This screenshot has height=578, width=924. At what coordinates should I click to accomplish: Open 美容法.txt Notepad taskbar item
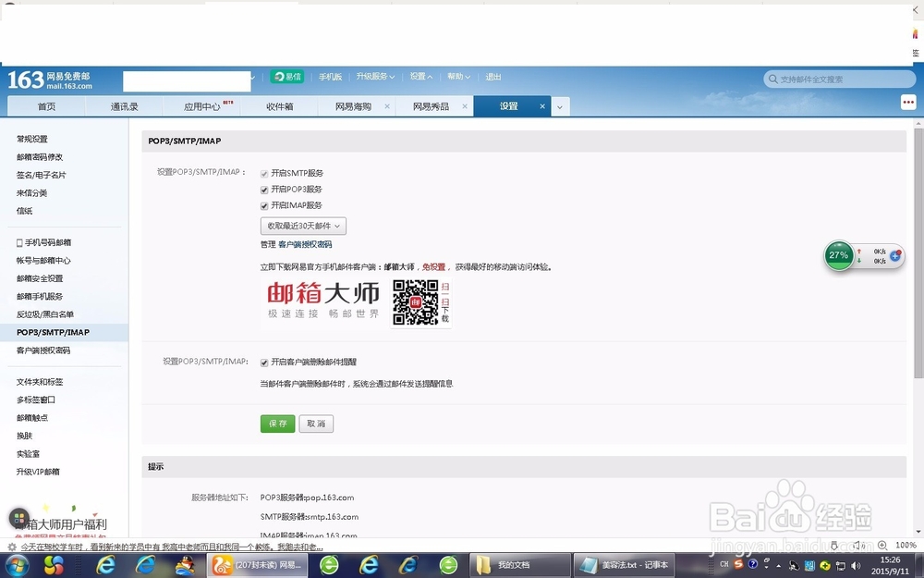[x=626, y=565]
